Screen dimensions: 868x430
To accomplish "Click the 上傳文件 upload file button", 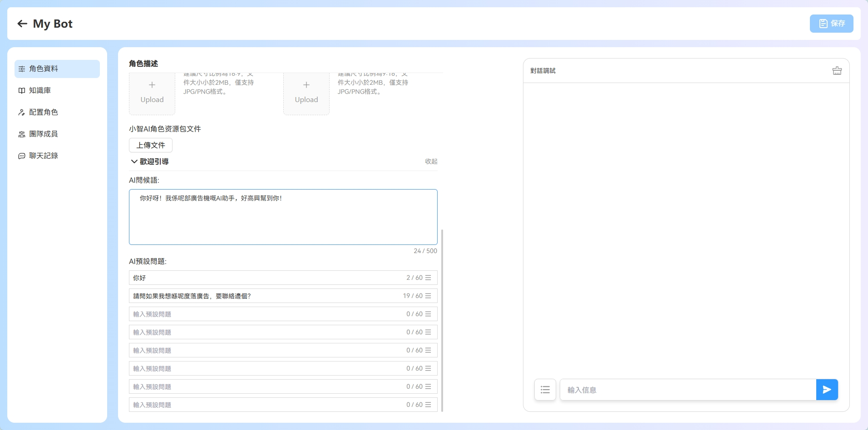I will (x=151, y=145).
